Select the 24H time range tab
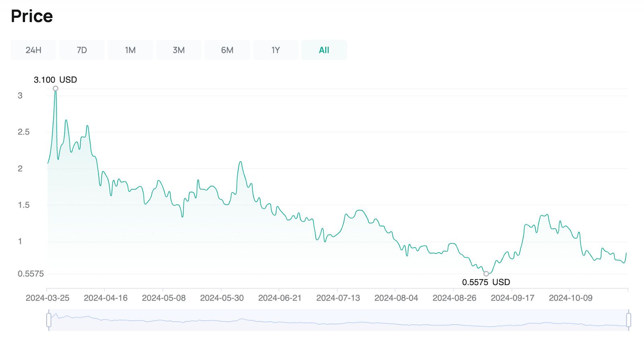 click(x=33, y=50)
